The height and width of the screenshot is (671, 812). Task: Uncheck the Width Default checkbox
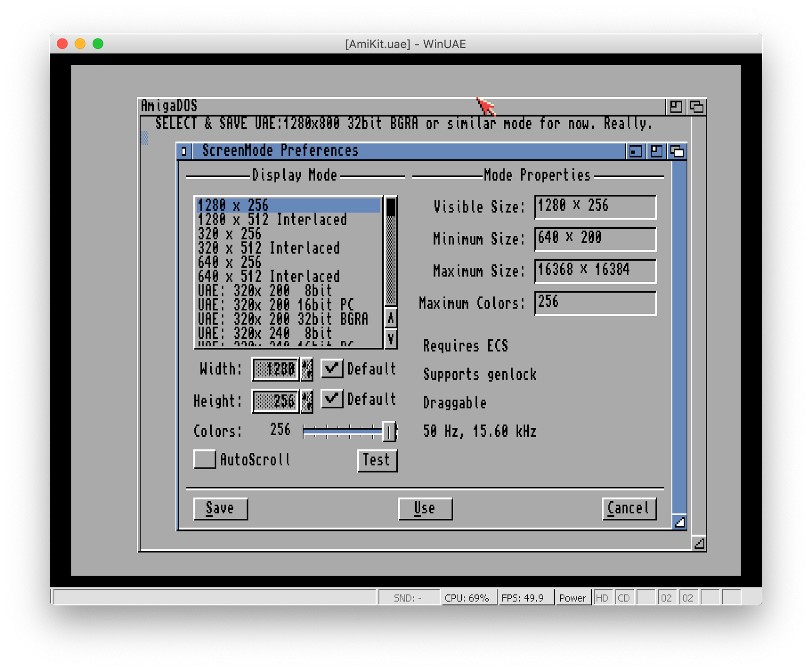coord(332,368)
